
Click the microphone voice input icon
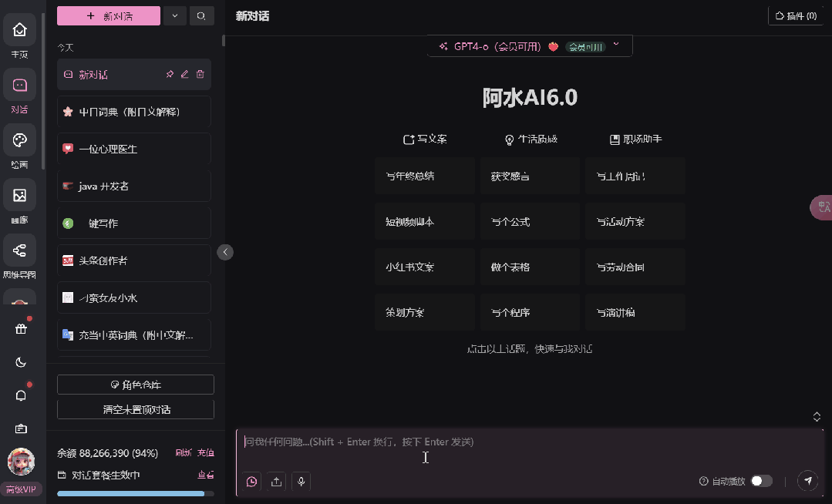tap(301, 482)
